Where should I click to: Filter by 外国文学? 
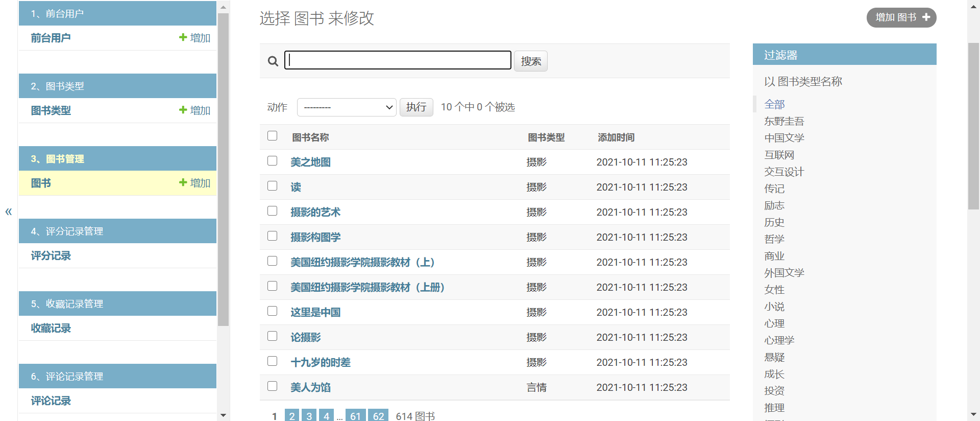(x=784, y=273)
